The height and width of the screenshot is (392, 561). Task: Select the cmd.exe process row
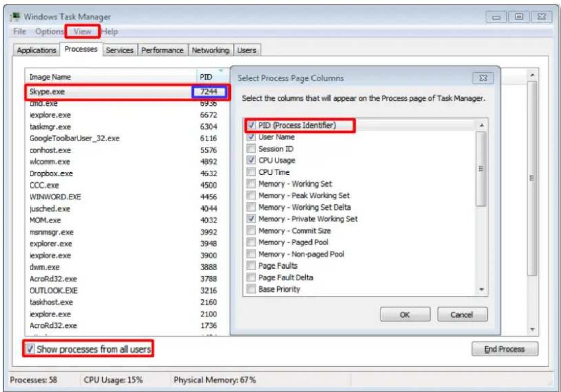[x=127, y=103]
